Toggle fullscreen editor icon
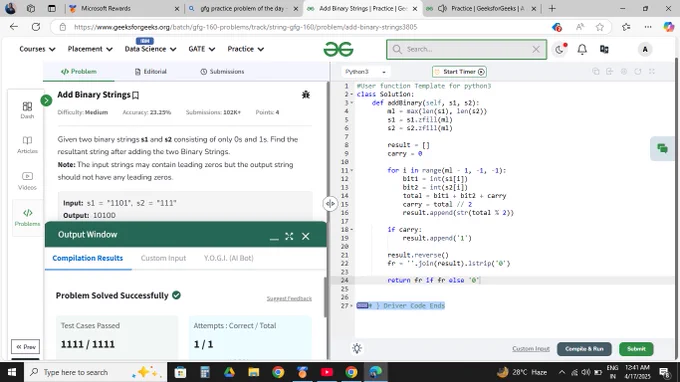Image resolution: width=680 pixels, height=382 pixels. point(651,72)
